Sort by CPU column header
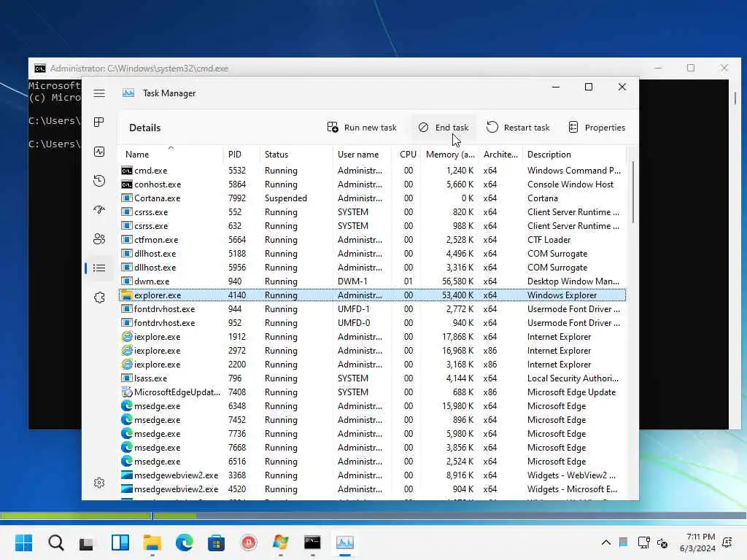Screen dimensions: 747x560 pyautogui.click(x=406, y=155)
